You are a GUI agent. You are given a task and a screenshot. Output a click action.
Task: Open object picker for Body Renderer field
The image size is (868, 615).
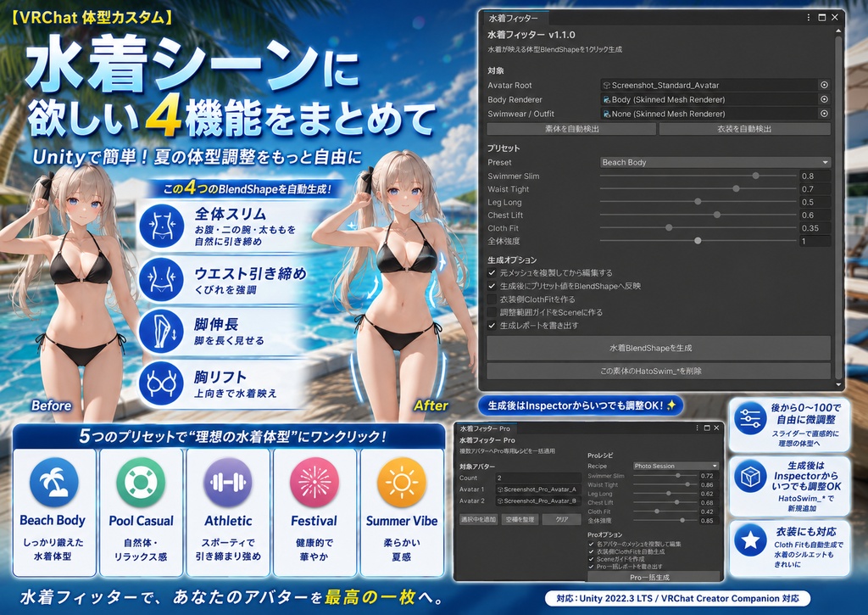pyautogui.click(x=824, y=99)
